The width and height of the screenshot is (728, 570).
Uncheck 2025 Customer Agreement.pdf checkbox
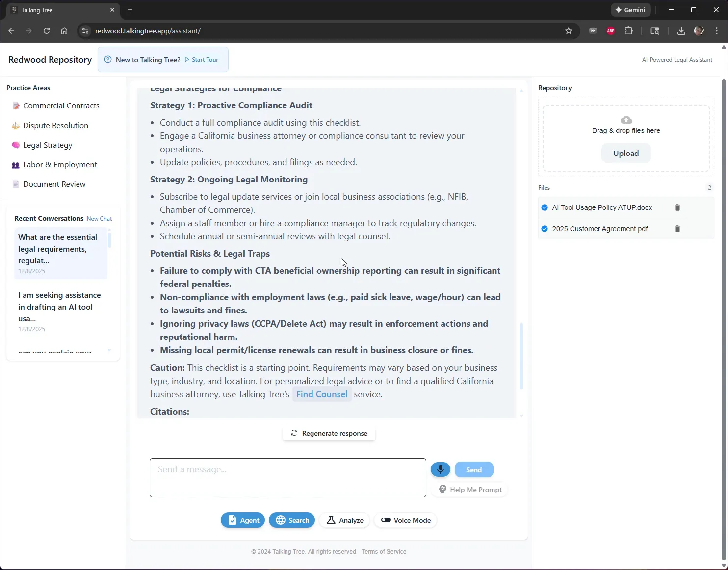tap(544, 229)
